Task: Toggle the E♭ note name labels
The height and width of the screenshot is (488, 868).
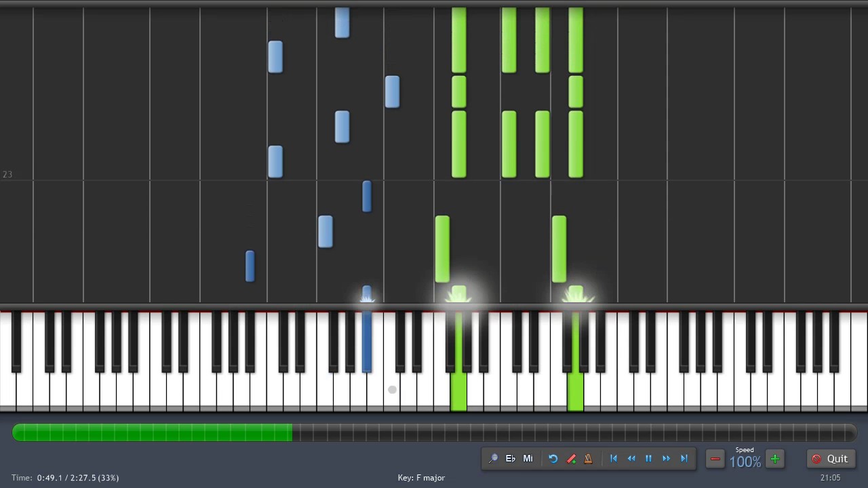Action: 511,459
